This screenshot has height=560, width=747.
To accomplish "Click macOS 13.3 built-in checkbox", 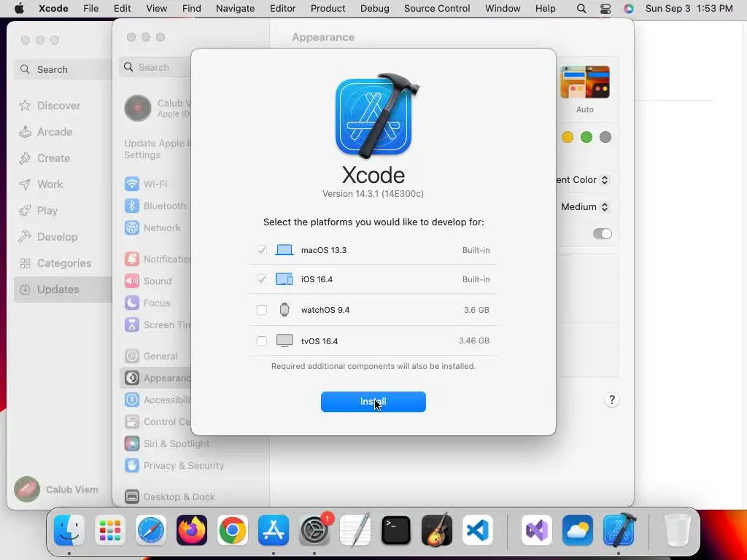I will [262, 250].
